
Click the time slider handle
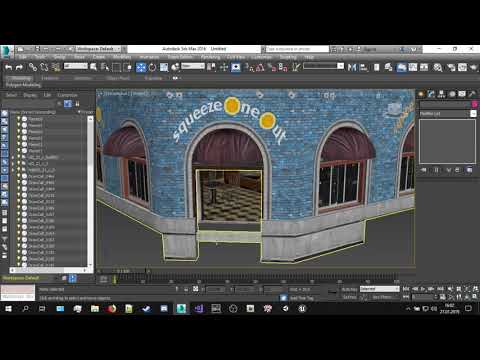[x=123, y=271]
